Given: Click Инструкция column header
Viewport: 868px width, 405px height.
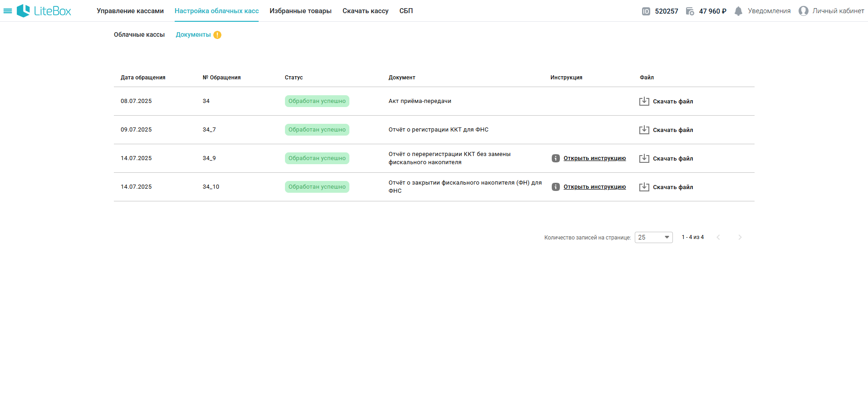Looking at the screenshot, I should [566, 78].
